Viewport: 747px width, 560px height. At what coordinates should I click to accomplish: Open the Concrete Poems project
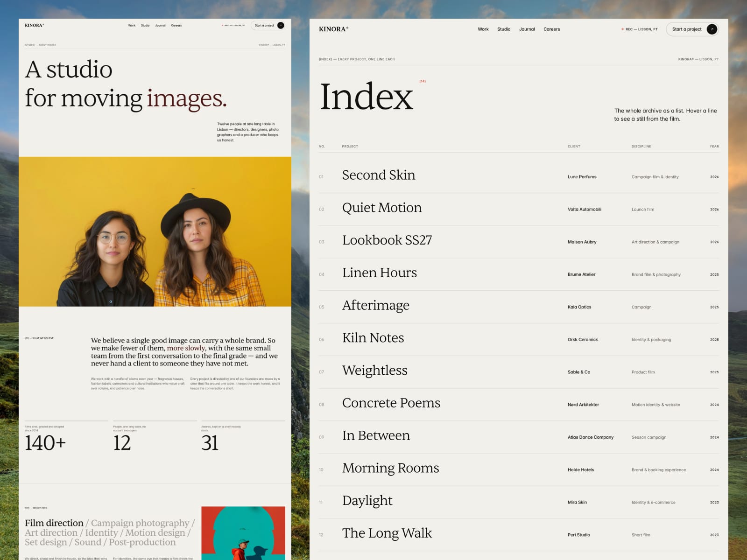391,403
